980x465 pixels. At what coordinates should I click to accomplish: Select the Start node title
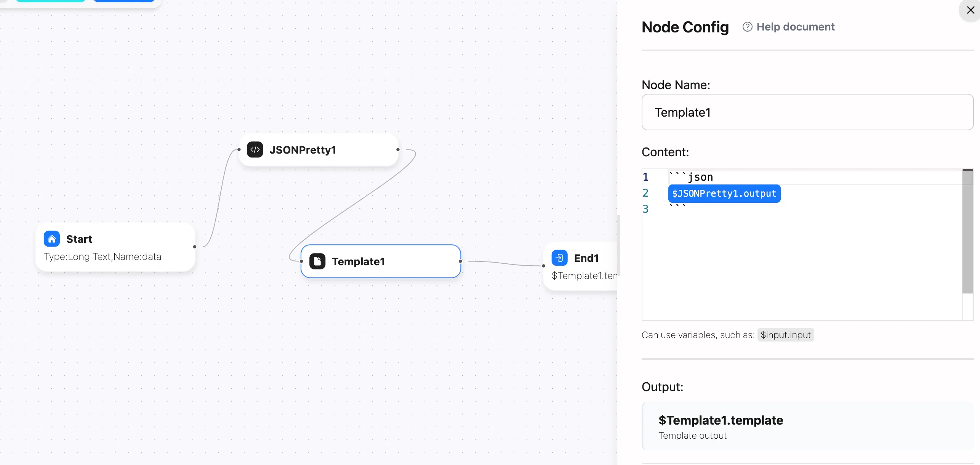79,239
